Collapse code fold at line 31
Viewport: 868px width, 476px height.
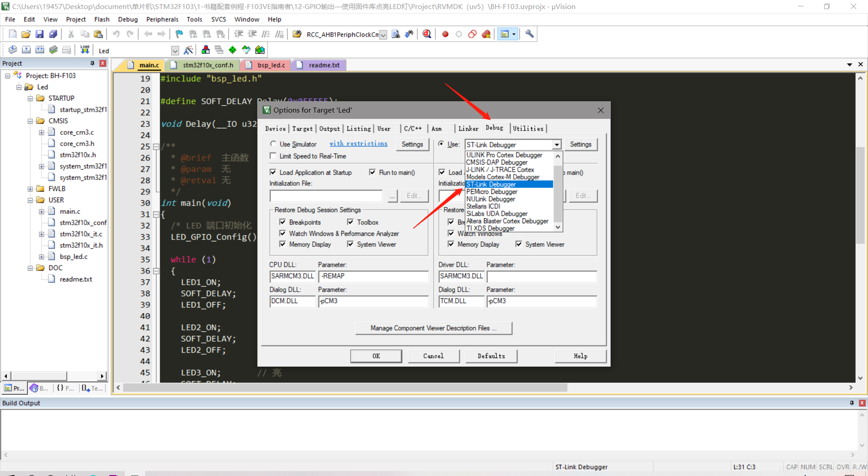pos(156,215)
